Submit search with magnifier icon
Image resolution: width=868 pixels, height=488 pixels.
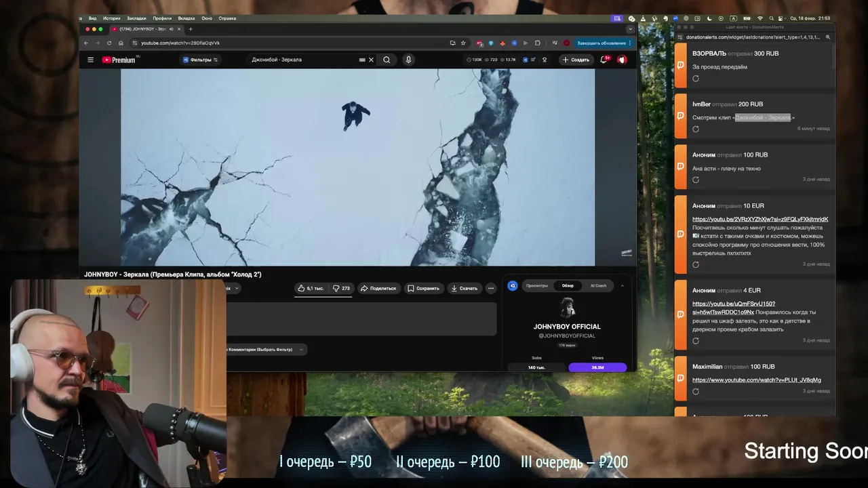pos(387,60)
